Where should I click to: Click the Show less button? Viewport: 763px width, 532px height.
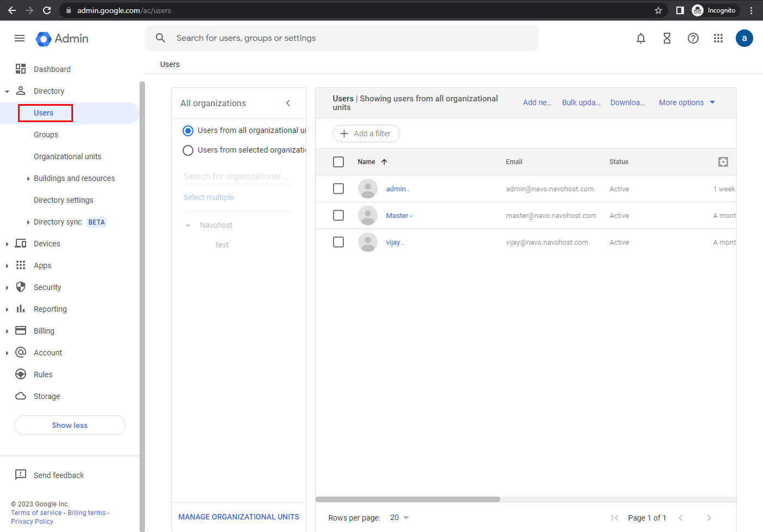pyautogui.click(x=70, y=425)
